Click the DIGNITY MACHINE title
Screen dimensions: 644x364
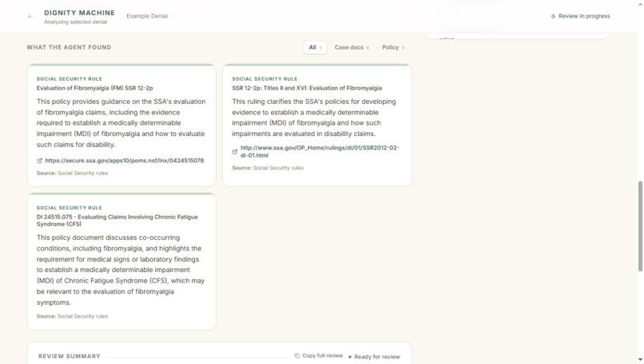coord(80,13)
